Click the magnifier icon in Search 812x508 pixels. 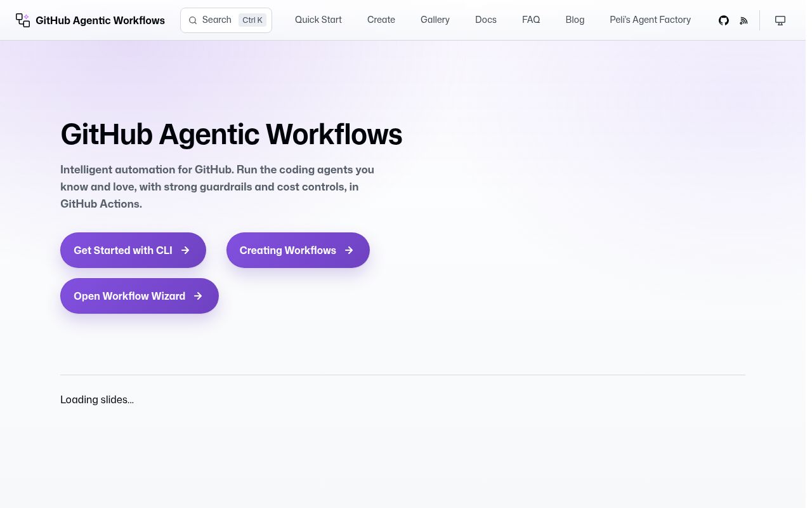pos(193,20)
